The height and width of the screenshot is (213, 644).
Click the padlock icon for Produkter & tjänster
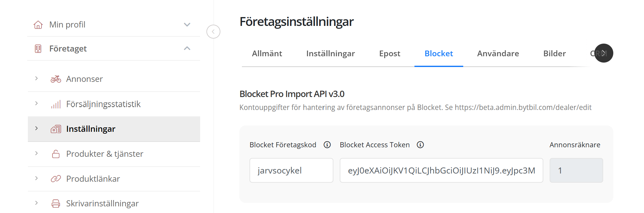click(x=56, y=154)
